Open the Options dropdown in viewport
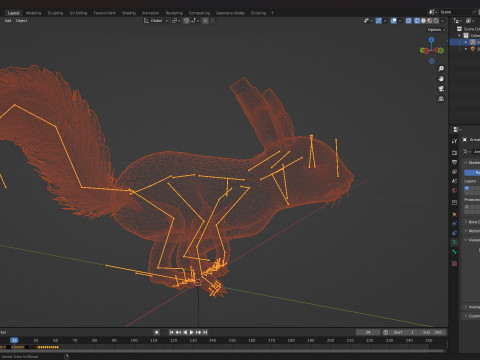The width and height of the screenshot is (480, 360). point(436,30)
